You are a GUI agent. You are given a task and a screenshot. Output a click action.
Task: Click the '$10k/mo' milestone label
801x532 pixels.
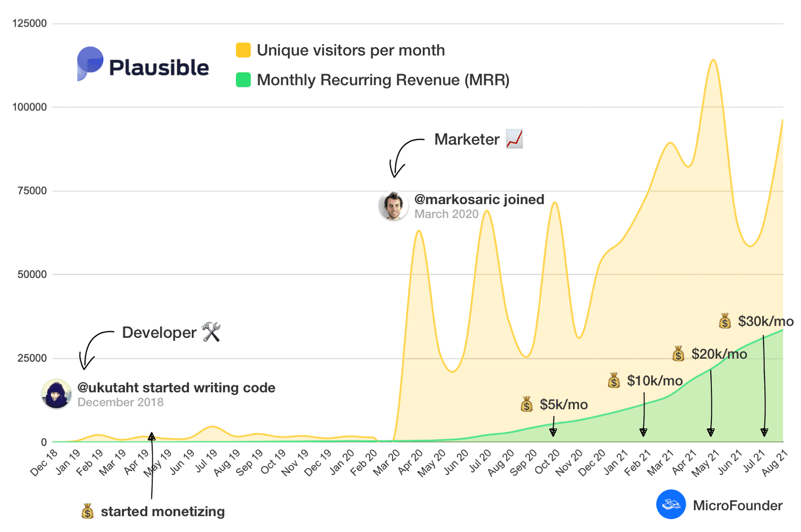655,381
